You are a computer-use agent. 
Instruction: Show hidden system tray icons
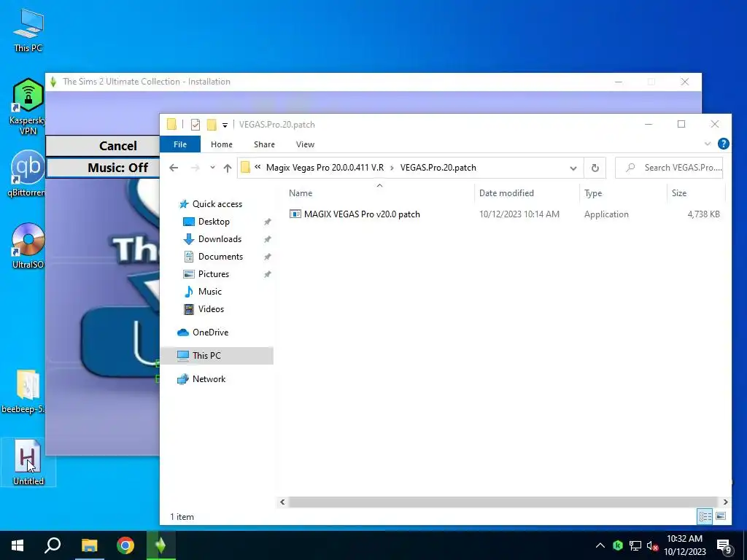[600, 545]
